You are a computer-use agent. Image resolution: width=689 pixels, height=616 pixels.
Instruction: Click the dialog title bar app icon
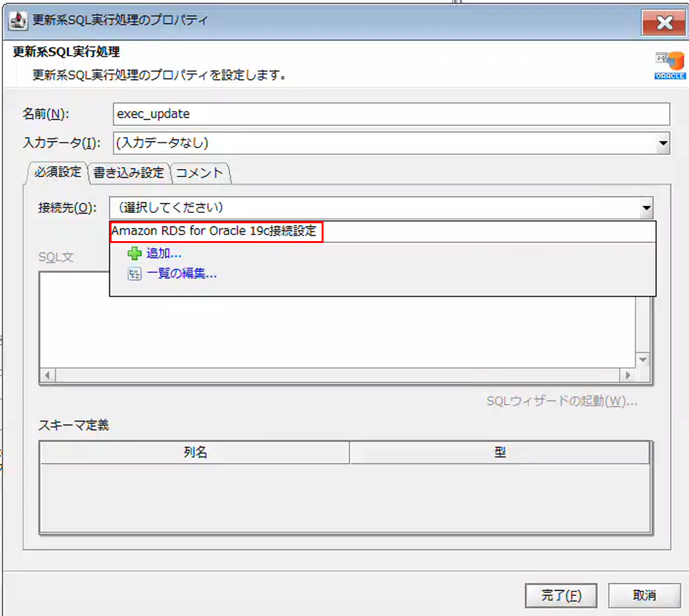(x=18, y=20)
